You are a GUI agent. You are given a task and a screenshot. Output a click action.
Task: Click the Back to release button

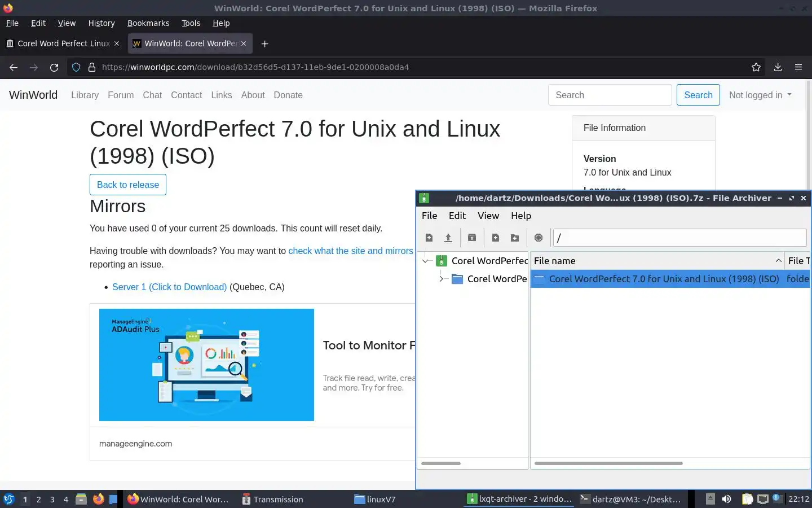128,185
